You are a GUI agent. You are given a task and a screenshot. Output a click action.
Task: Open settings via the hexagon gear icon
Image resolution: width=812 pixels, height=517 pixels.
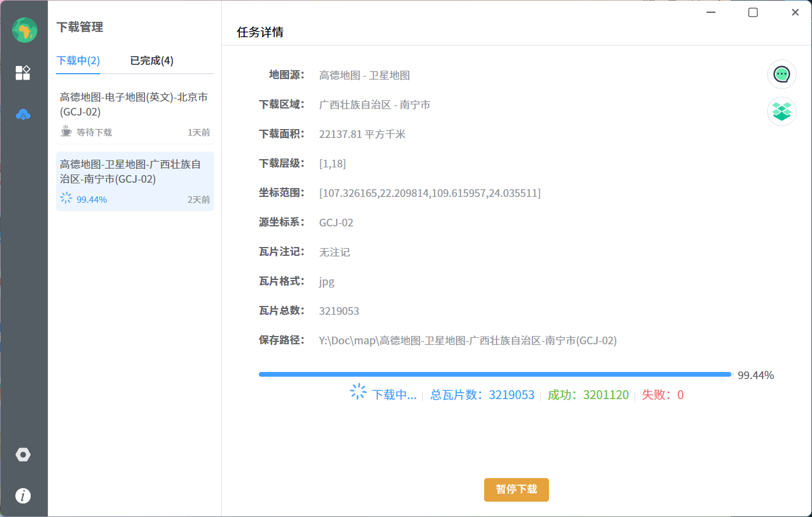pos(23,455)
